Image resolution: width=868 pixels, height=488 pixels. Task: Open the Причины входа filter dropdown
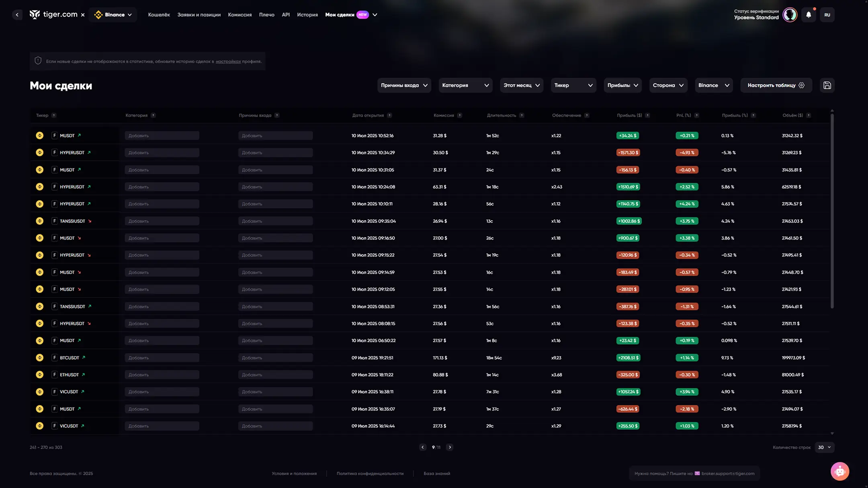point(404,85)
